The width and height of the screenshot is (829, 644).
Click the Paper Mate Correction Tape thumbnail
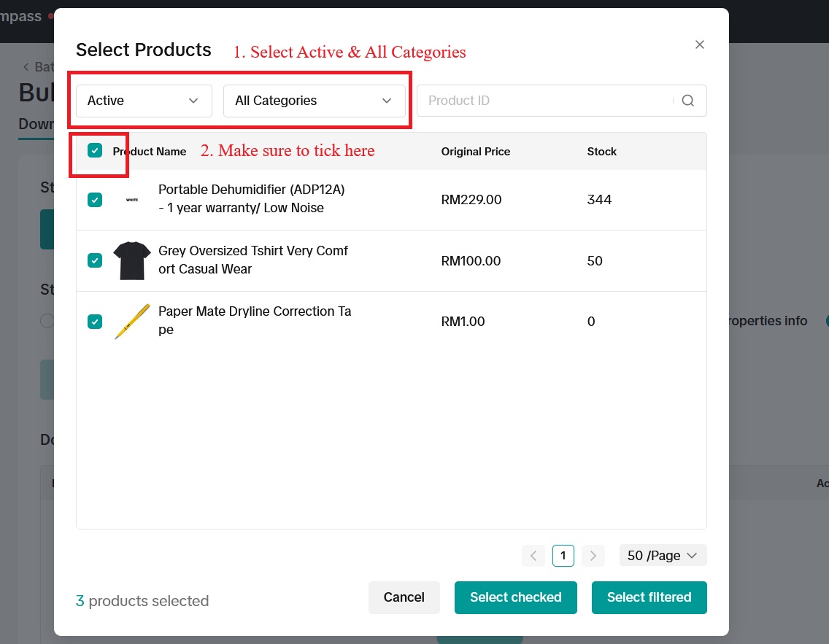[132, 321]
